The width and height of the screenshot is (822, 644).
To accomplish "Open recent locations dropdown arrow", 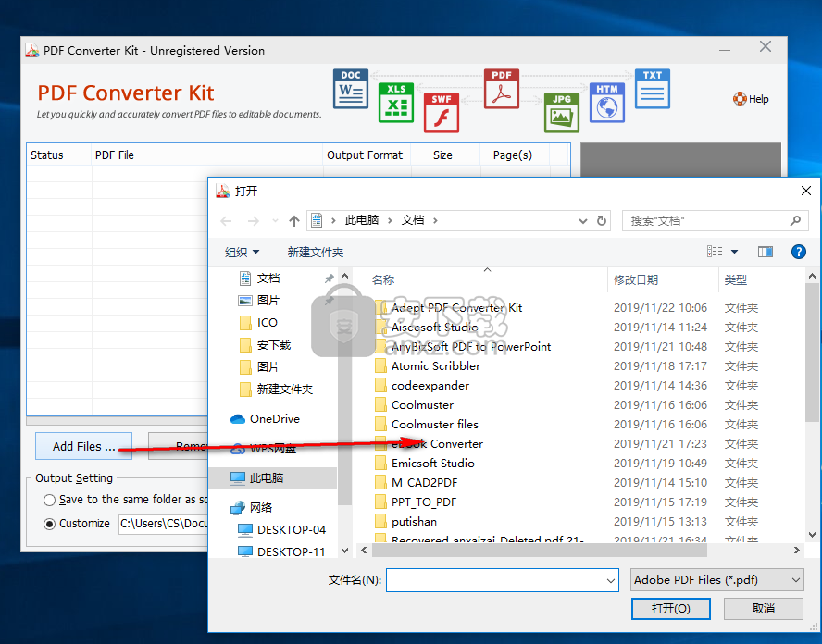I will tap(275, 221).
